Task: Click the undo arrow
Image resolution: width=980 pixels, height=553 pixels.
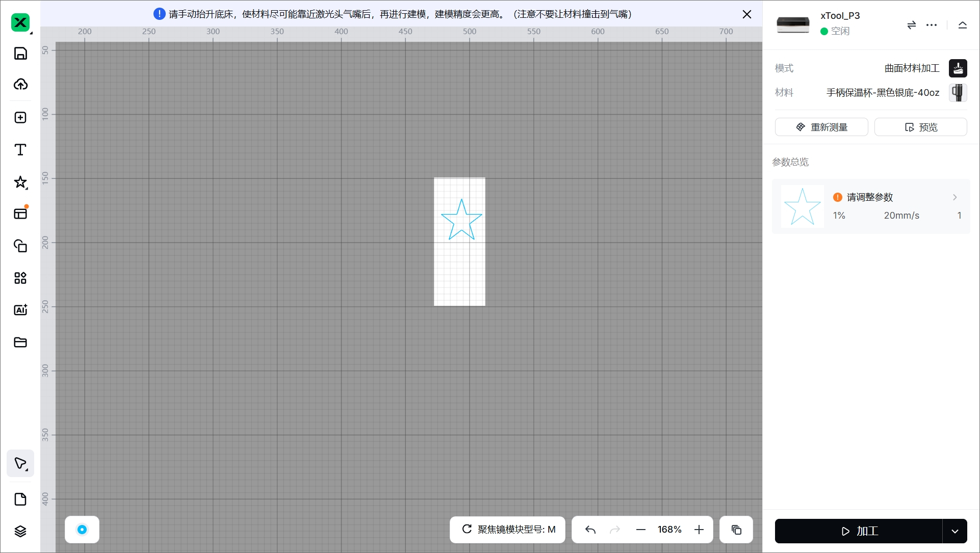Action: [x=590, y=530]
